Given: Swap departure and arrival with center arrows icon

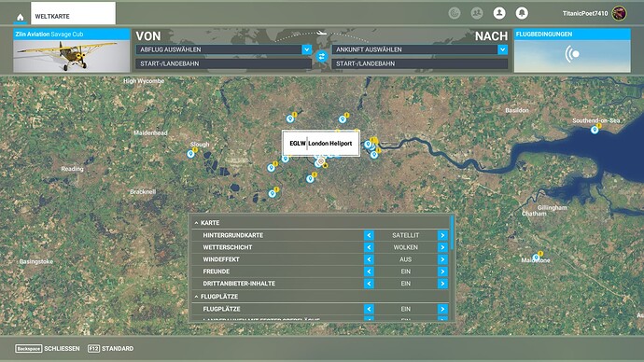Looking at the screenshot, I should [322, 56].
